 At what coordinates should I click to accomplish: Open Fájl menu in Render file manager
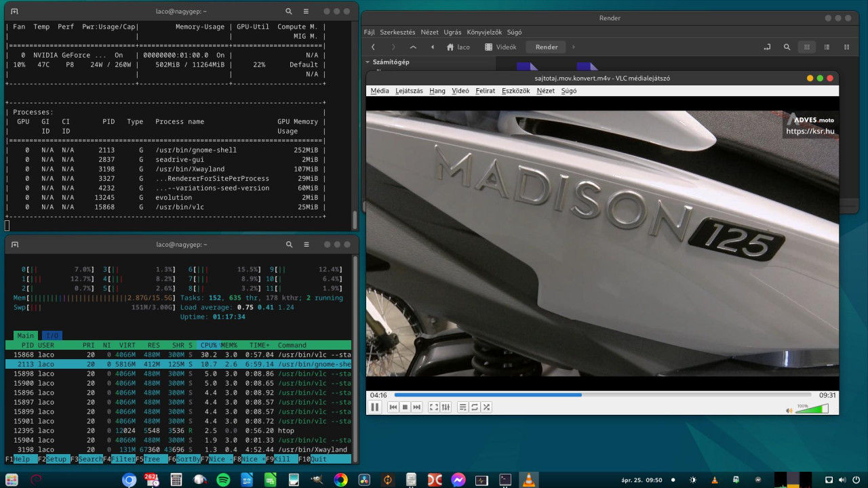pyautogui.click(x=370, y=32)
